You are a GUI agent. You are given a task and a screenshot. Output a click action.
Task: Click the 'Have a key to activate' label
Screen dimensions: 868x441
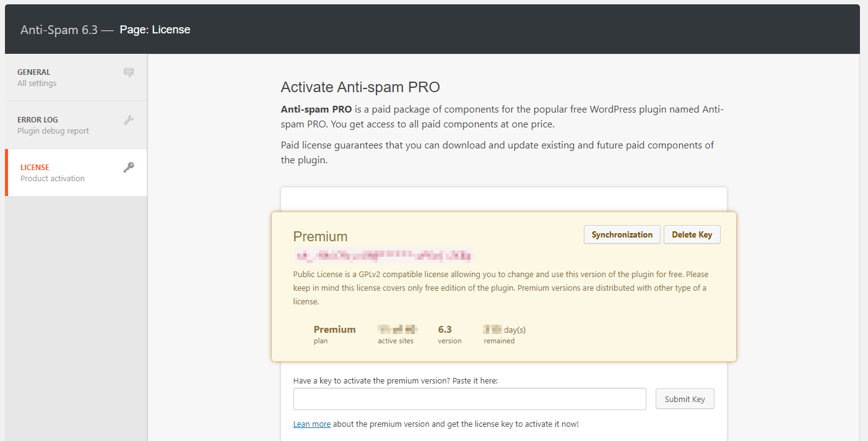point(396,381)
